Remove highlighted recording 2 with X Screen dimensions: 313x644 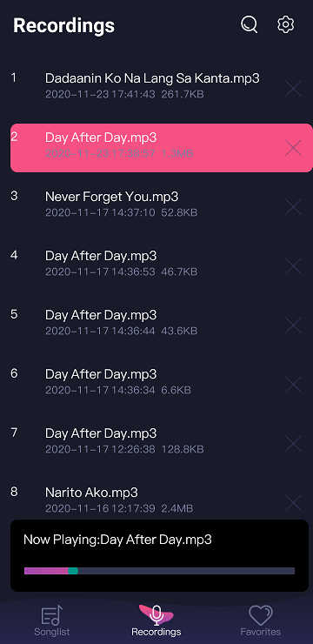pyautogui.click(x=293, y=148)
